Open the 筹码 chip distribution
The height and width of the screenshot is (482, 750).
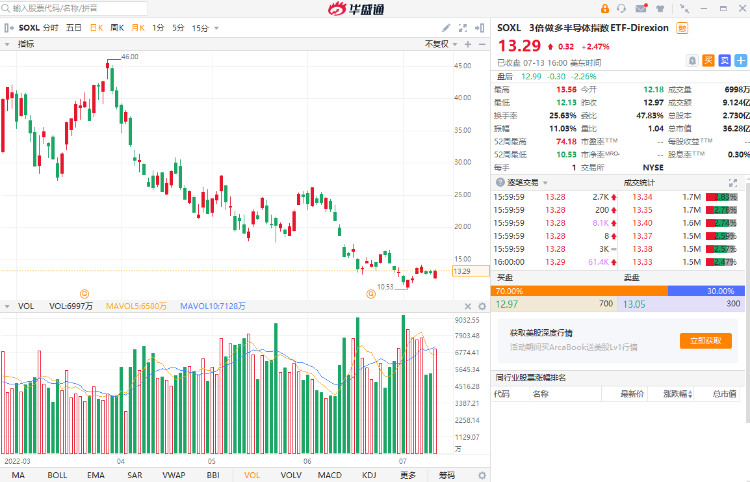[447, 475]
